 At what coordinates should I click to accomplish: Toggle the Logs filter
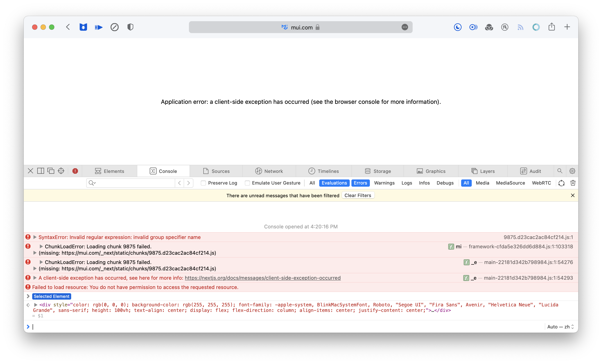click(x=407, y=183)
